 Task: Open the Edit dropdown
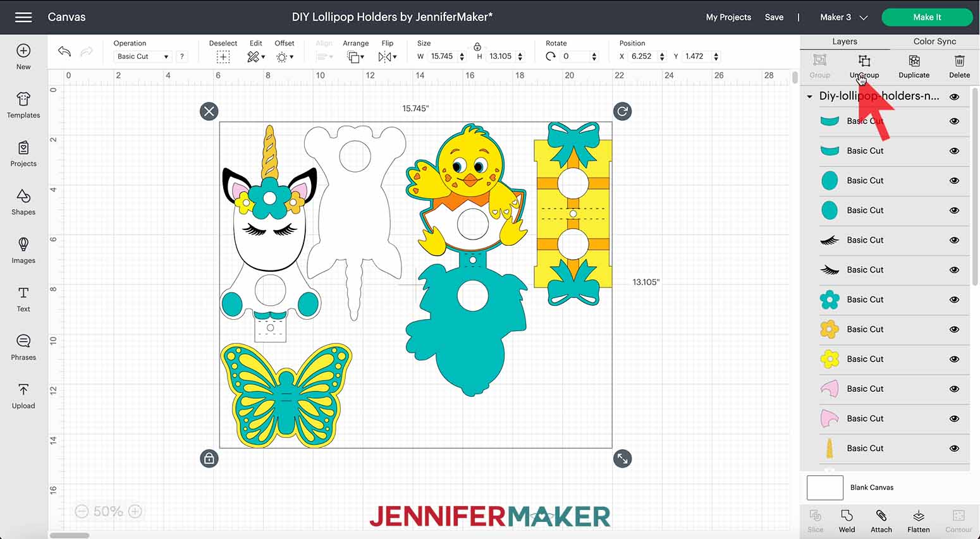(255, 57)
